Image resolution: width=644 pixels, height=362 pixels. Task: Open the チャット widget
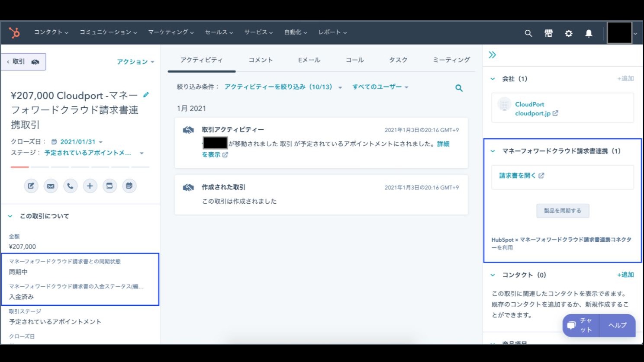pyautogui.click(x=580, y=325)
